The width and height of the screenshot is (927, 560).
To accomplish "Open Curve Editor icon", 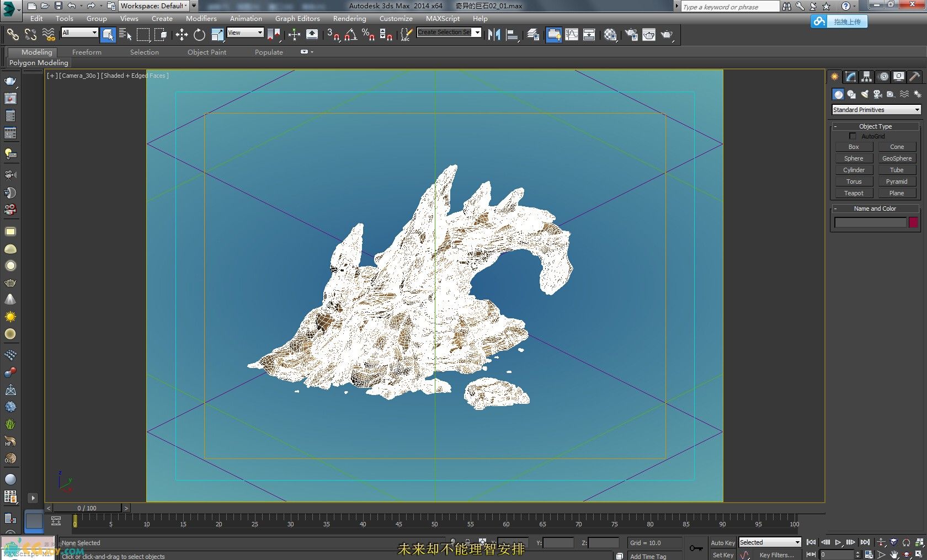I will pos(572,35).
